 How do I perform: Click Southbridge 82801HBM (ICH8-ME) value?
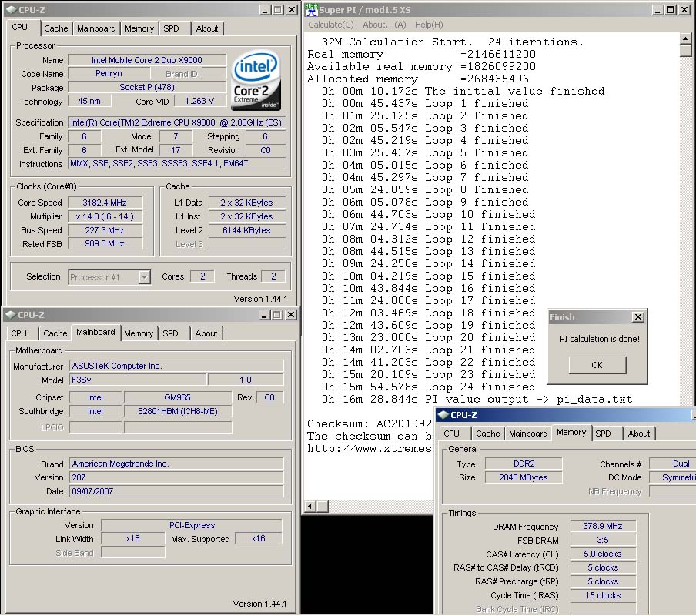(177, 411)
